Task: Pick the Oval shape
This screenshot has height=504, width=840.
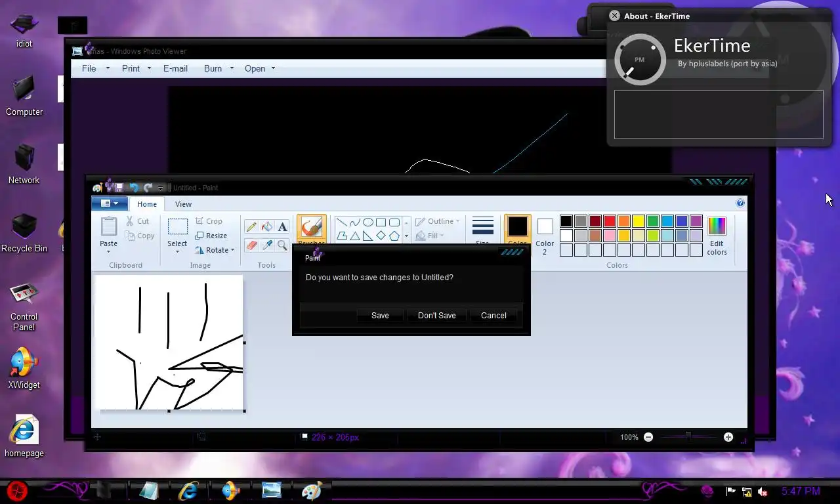Action: 368,222
